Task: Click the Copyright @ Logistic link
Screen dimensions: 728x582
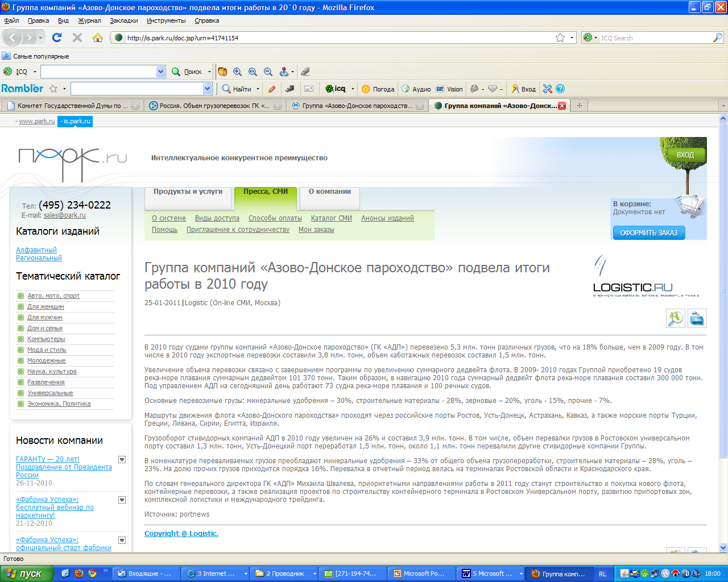Action: 181,533
